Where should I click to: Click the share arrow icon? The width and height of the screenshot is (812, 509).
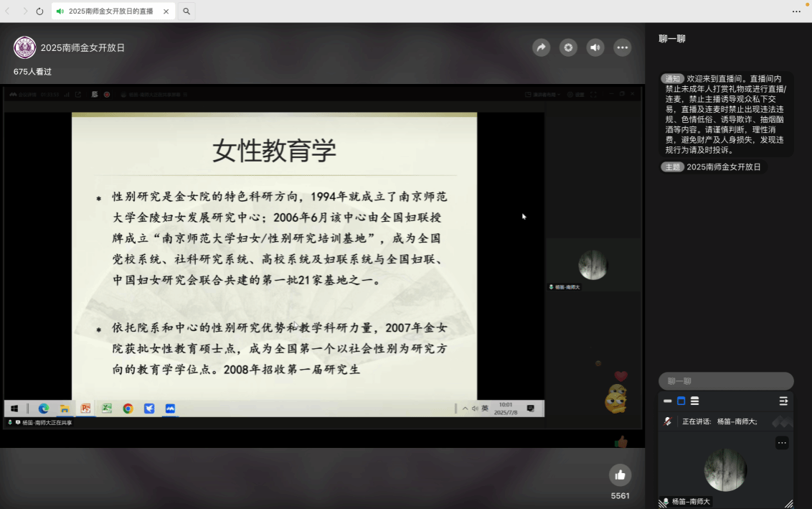point(542,47)
